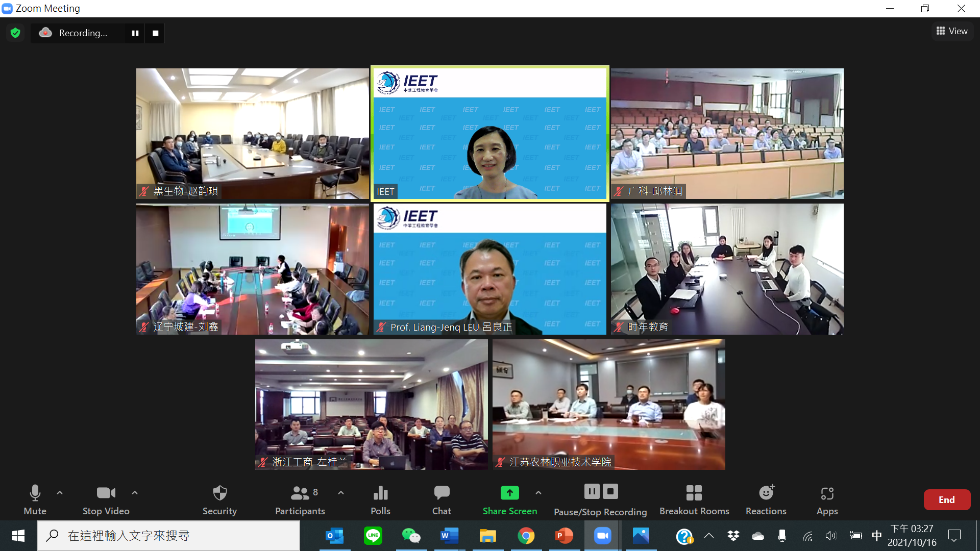Expand the video options arrow beside Stop Video
980x551 pixels.
coord(135,493)
